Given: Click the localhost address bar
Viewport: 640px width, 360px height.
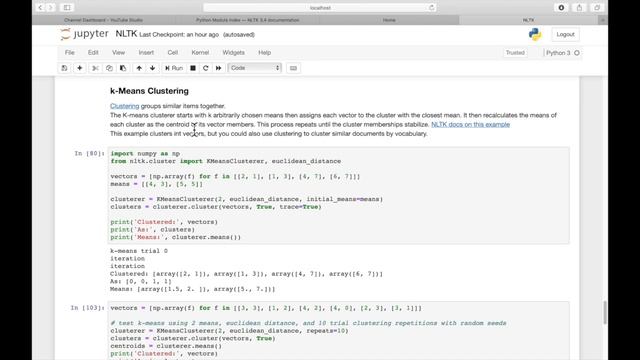Looking at the screenshot, I should (x=320, y=7).
